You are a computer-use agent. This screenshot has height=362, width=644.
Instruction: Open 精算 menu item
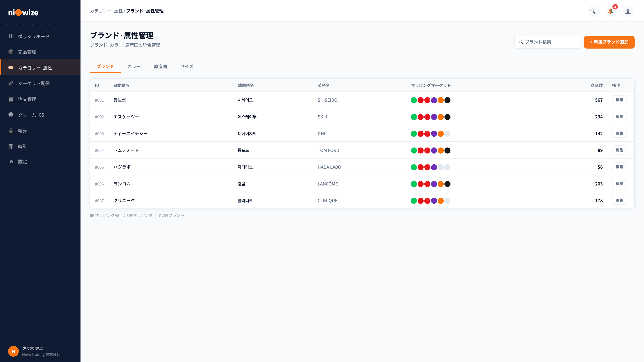(x=40, y=130)
